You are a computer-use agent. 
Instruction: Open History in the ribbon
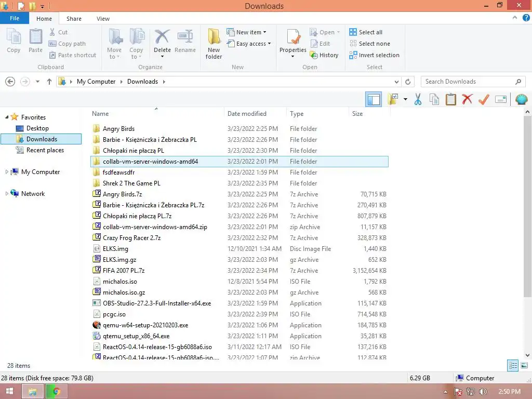point(324,55)
